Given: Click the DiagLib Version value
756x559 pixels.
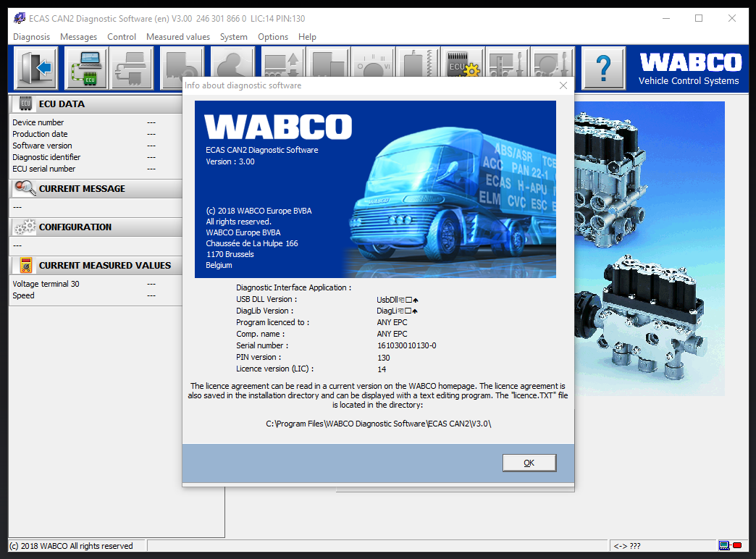Looking at the screenshot, I should 397,311.
